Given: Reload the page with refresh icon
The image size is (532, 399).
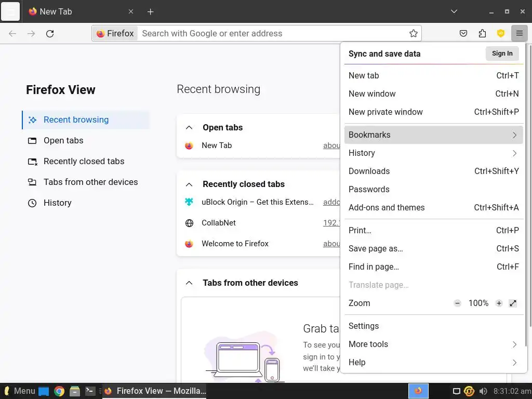Looking at the screenshot, I should 50,33.
